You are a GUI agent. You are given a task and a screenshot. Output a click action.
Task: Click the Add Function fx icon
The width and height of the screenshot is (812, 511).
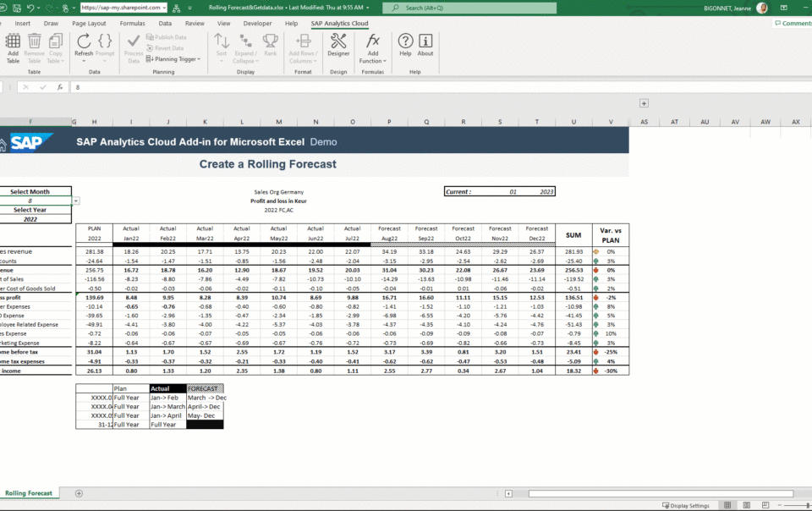click(373, 41)
